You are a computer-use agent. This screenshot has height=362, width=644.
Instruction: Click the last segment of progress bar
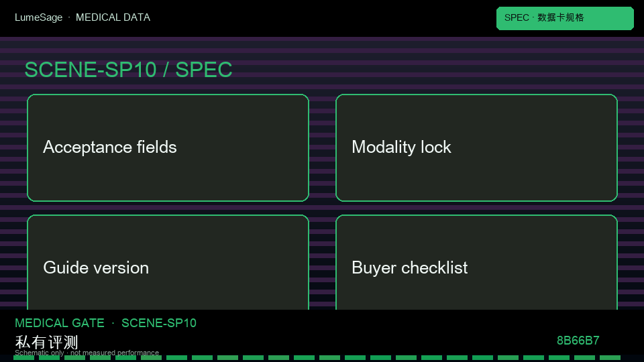tap(610, 358)
